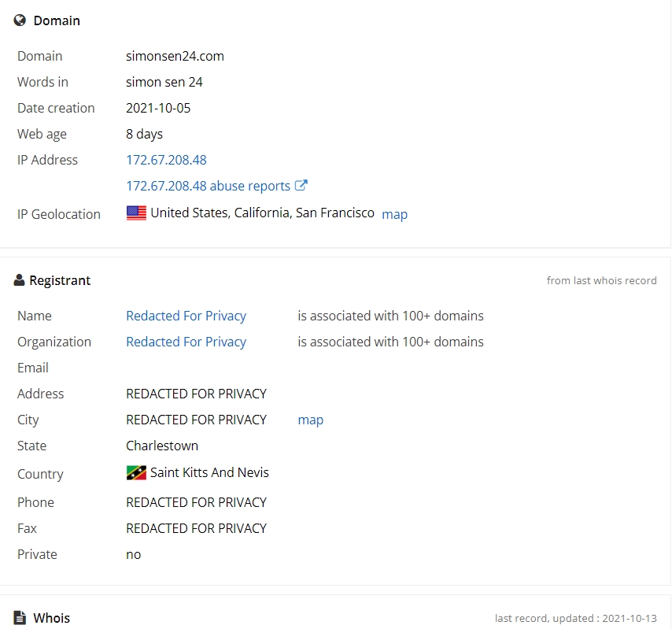Click the date creation value 2021-10-05
The image size is (672, 629).
coord(158,108)
